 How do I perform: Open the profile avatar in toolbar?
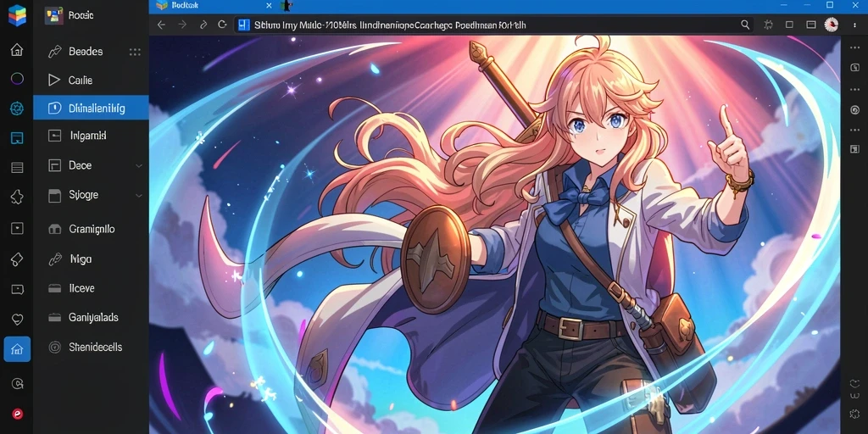click(x=831, y=25)
